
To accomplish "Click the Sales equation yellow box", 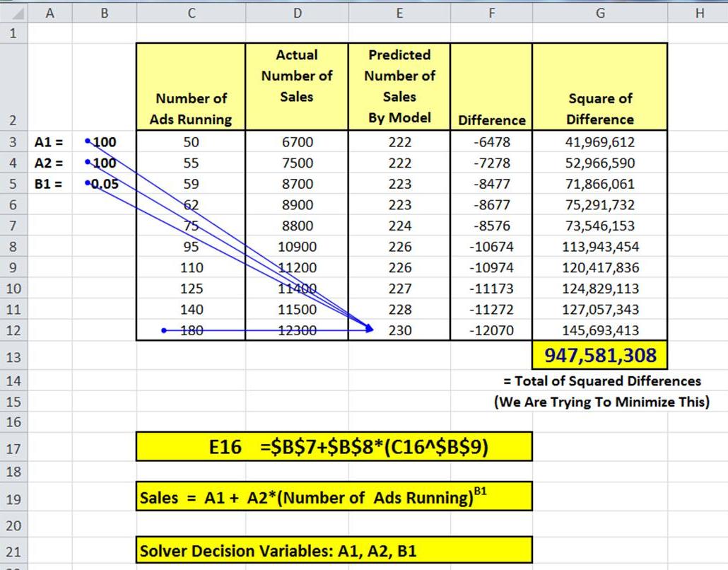I will click(334, 496).
